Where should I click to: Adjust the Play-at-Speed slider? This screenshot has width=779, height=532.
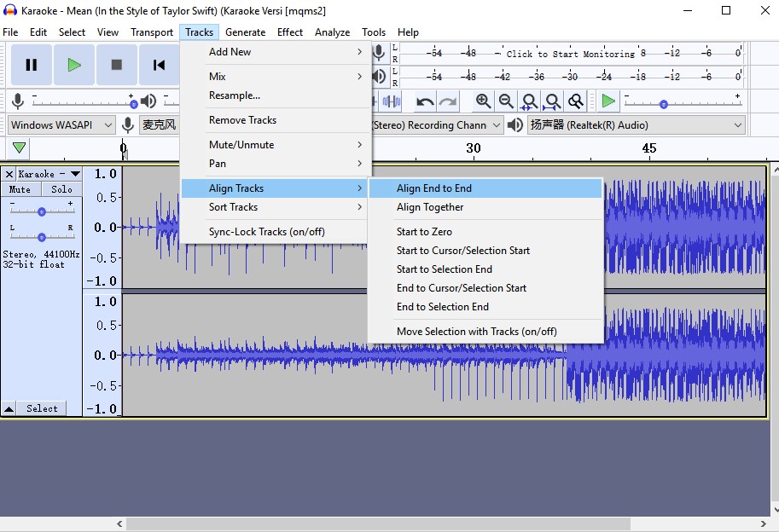[683, 103]
